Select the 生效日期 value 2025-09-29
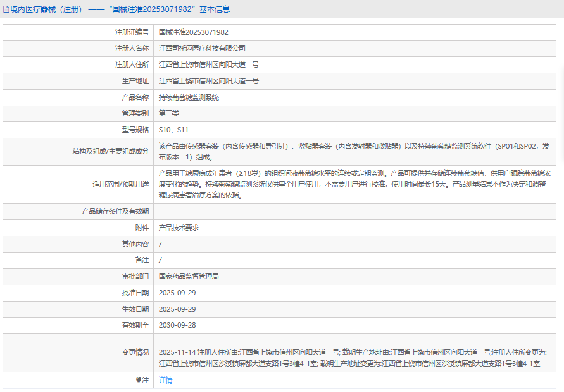The width and height of the screenshot is (564, 392). pos(177,309)
